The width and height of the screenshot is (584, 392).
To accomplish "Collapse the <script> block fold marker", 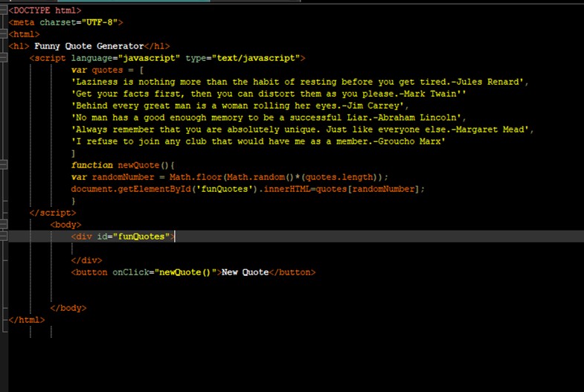I will pos(4,58).
